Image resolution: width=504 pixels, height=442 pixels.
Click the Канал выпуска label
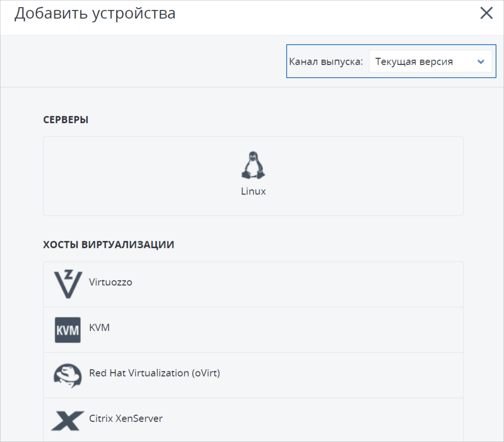[326, 62]
